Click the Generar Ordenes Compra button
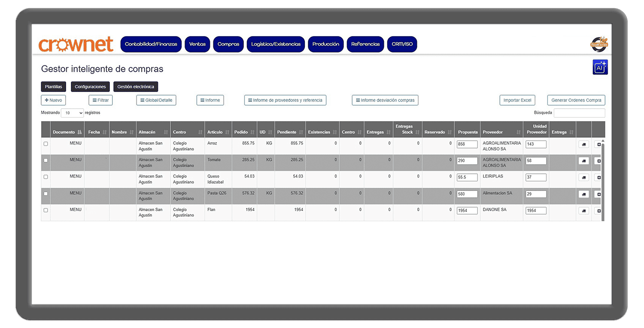 (576, 100)
